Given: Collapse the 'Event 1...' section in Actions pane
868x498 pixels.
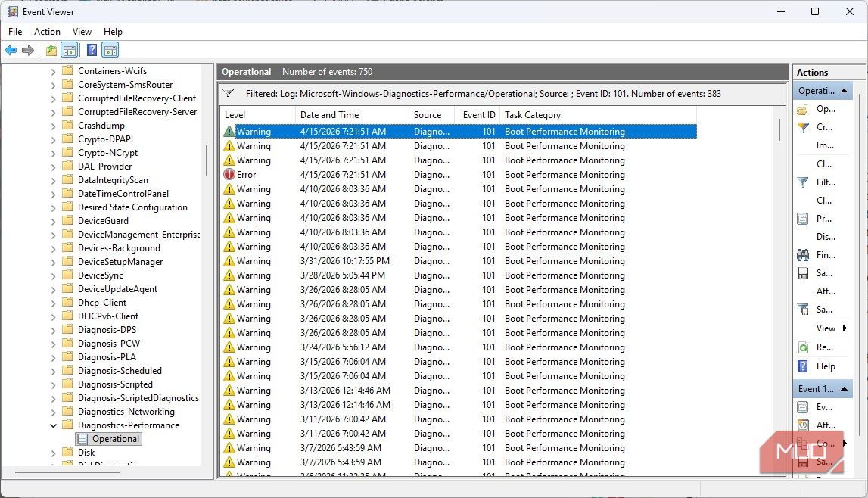Looking at the screenshot, I should [x=845, y=389].
